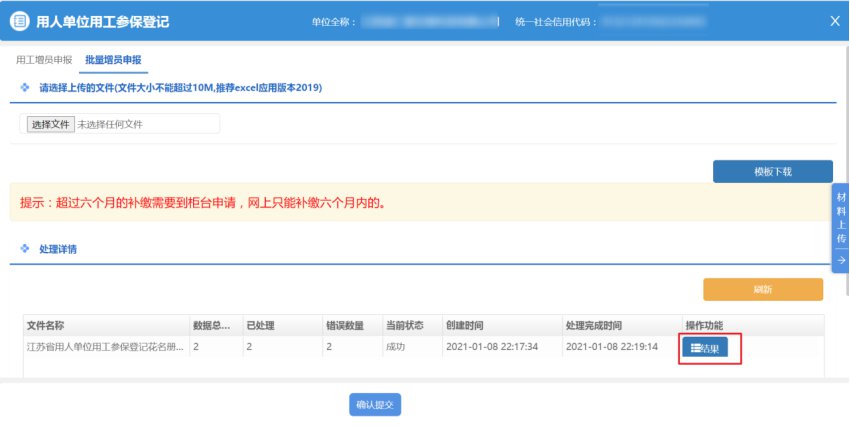Switch to the 用工增员申报 tab
Image resolution: width=850 pixels, height=426 pixels.
44,60
